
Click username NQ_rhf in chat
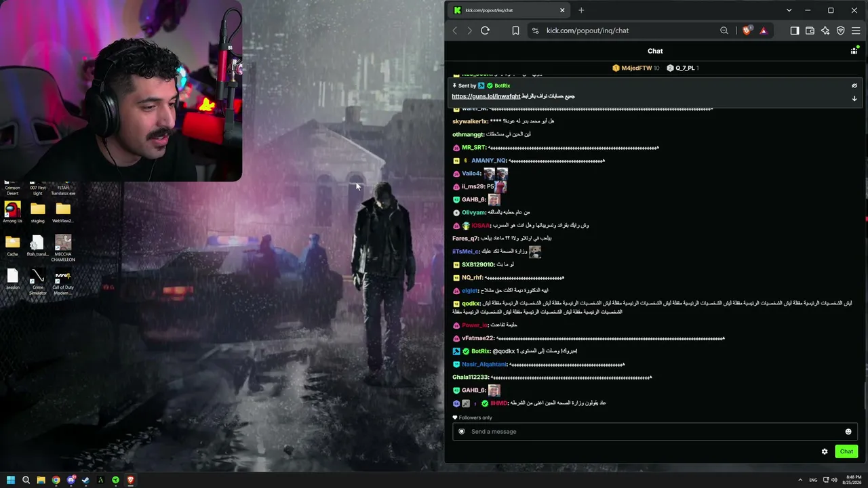coord(472,278)
